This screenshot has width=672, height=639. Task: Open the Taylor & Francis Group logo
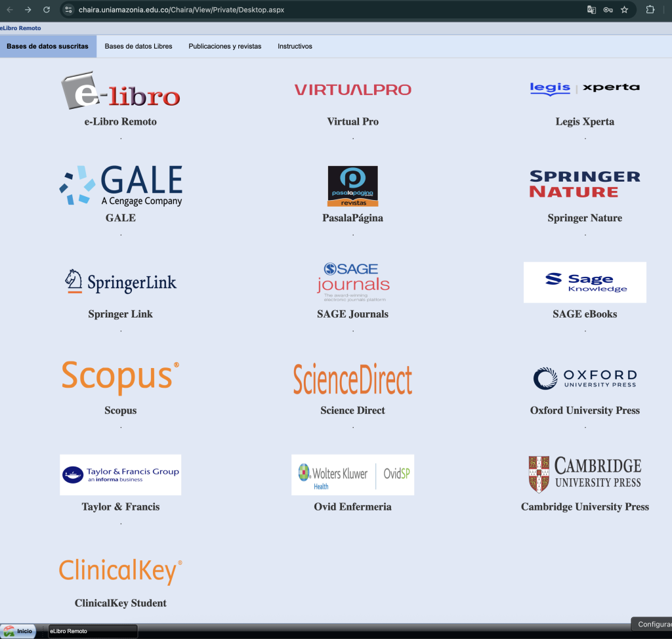pos(121,475)
